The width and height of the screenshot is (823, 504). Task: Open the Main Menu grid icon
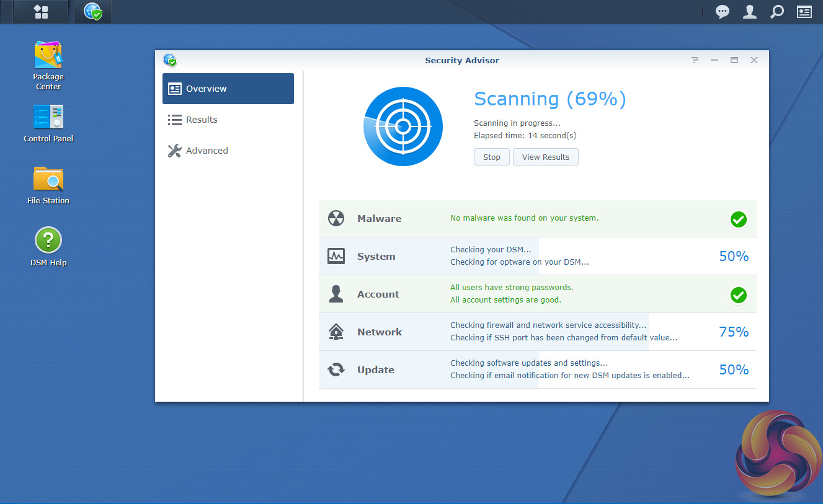[x=41, y=12]
